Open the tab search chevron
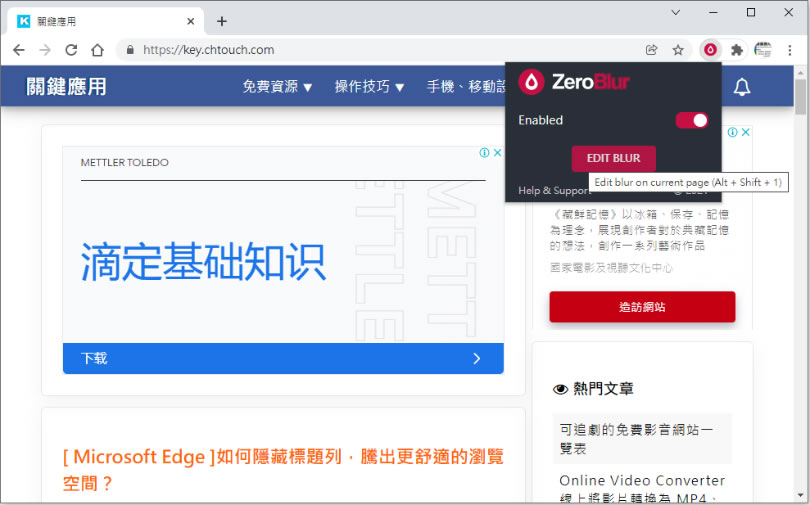Viewport: 810px width, 505px height. (675, 12)
